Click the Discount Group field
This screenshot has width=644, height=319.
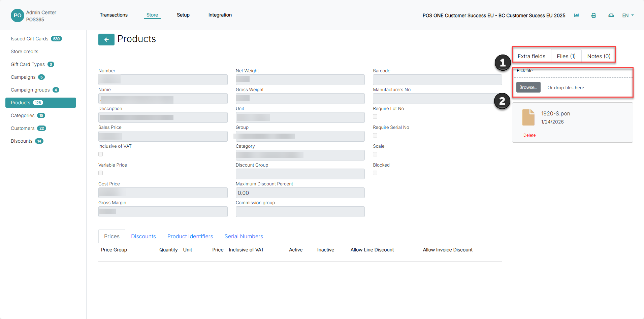[300, 174]
